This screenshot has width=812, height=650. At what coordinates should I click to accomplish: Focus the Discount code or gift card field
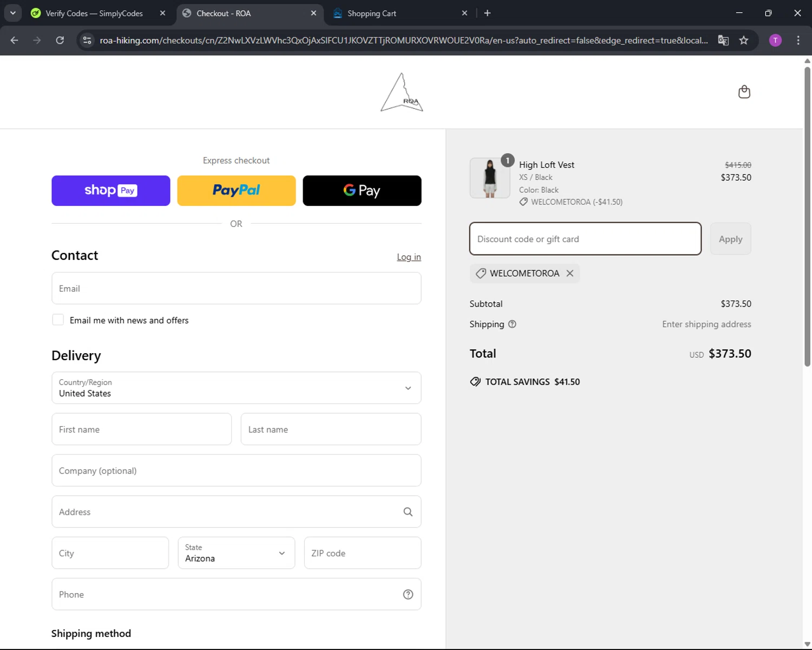click(586, 239)
